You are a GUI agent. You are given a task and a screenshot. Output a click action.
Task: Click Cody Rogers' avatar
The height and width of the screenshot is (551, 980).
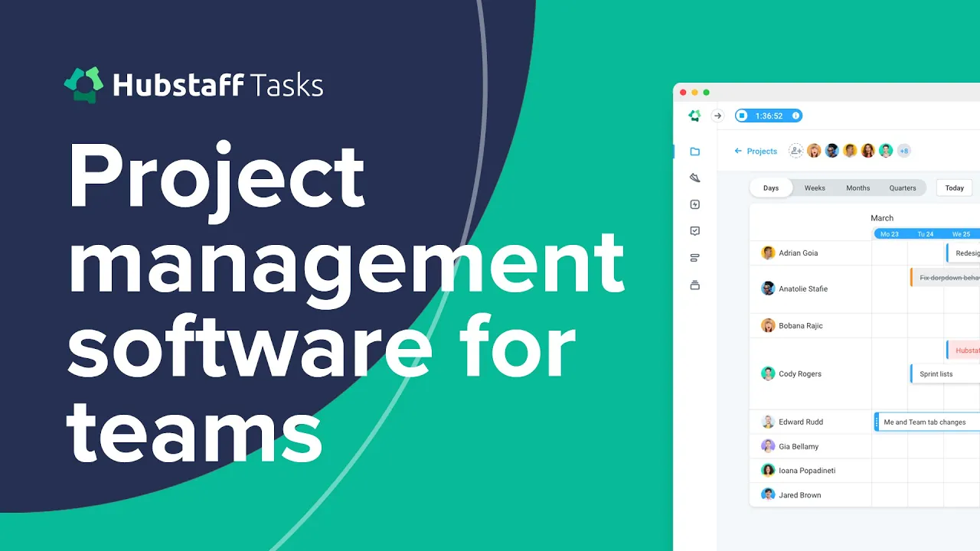click(x=768, y=373)
